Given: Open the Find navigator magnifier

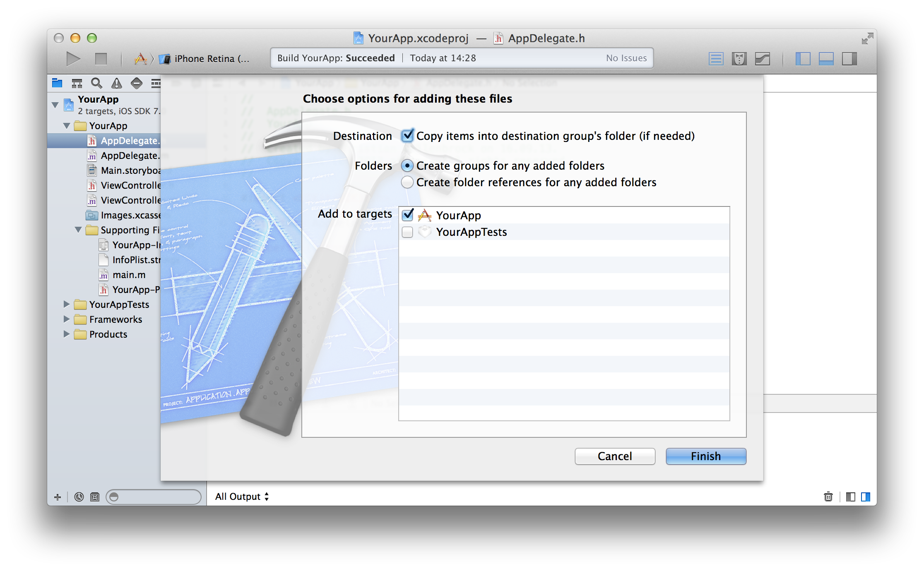Looking at the screenshot, I should click(x=97, y=83).
